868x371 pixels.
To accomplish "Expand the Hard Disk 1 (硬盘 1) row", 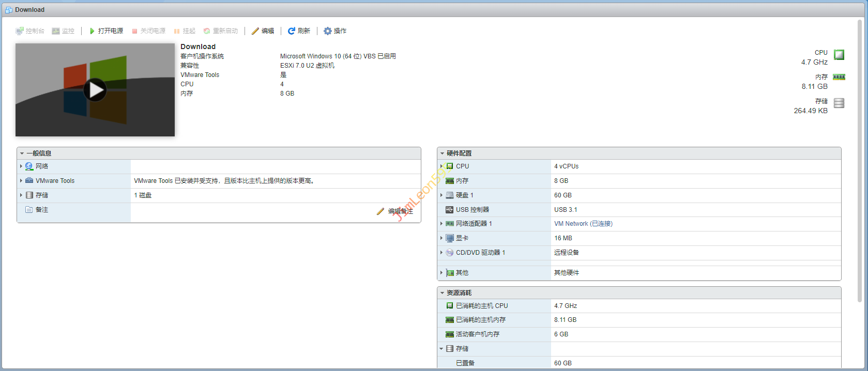I will coord(441,195).
